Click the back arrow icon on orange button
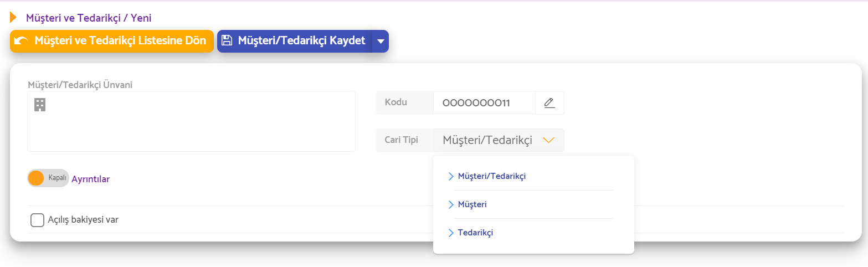This screenshot has width=868, height=267. [21, 41]
